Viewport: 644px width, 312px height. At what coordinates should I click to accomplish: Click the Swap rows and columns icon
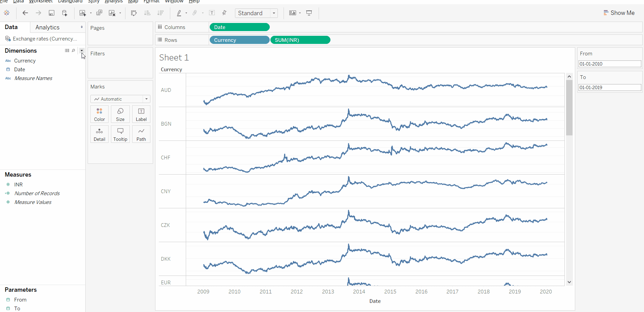134,13
